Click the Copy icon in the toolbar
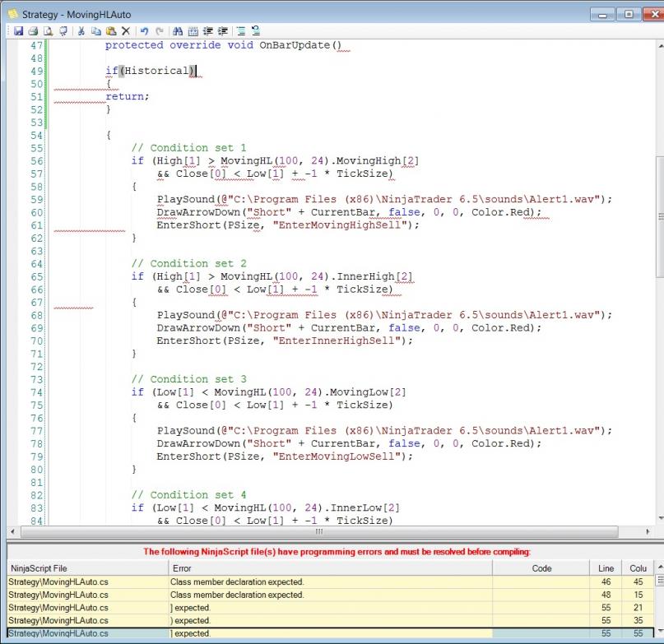Viewport: 664px width, 644px height. [96, 30]
